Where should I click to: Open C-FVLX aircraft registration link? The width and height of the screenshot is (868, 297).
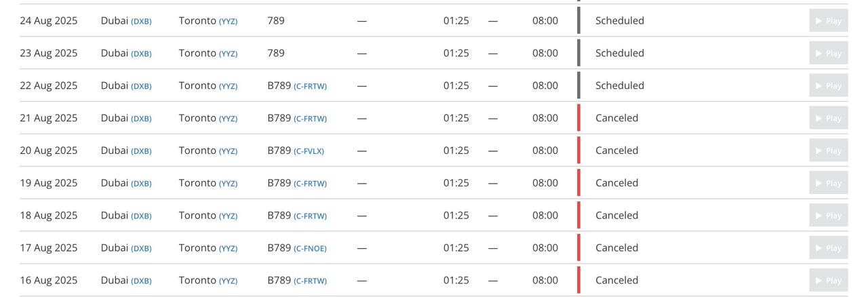[x=309, y=151]
